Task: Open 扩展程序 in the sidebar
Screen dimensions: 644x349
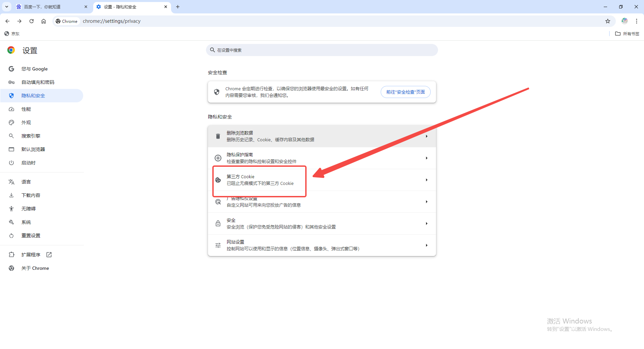Action: [42, 255]
